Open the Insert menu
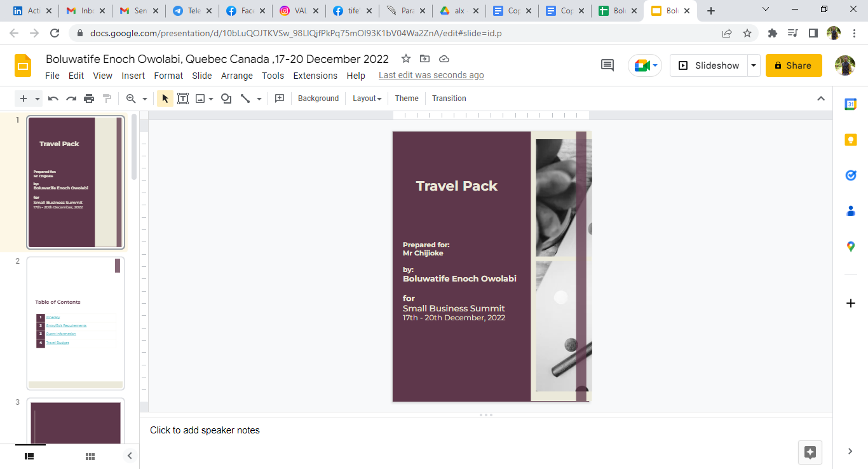The width and height of the screenshot is (868, 469). tap(133, 76)
